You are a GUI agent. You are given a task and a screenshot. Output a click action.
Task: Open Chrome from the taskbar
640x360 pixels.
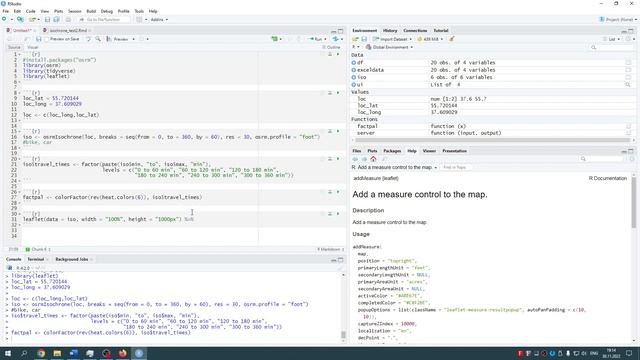41,353
